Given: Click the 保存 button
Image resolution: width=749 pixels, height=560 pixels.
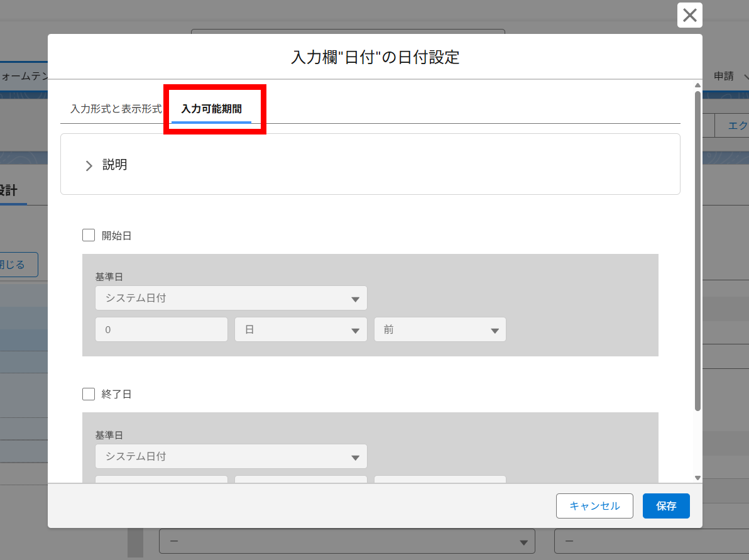Looking at the screenshot, I should click(x=665, y=505).
